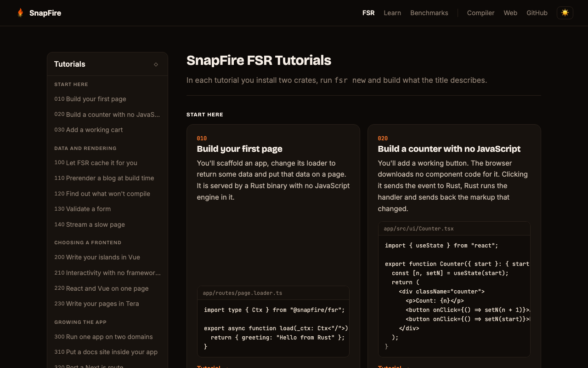Open tutorial 140 Stream a slow page

pyautogui.click(x=107, y=224)
